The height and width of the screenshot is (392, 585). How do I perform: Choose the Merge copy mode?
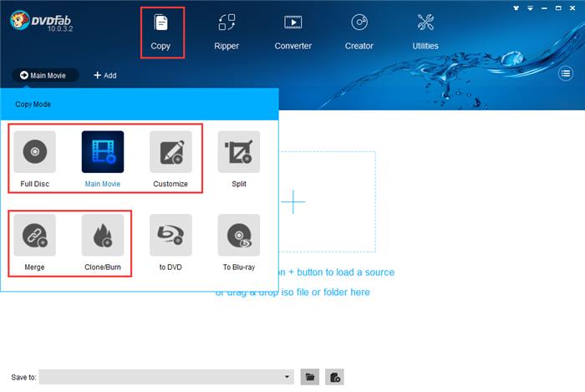point(35,235)
